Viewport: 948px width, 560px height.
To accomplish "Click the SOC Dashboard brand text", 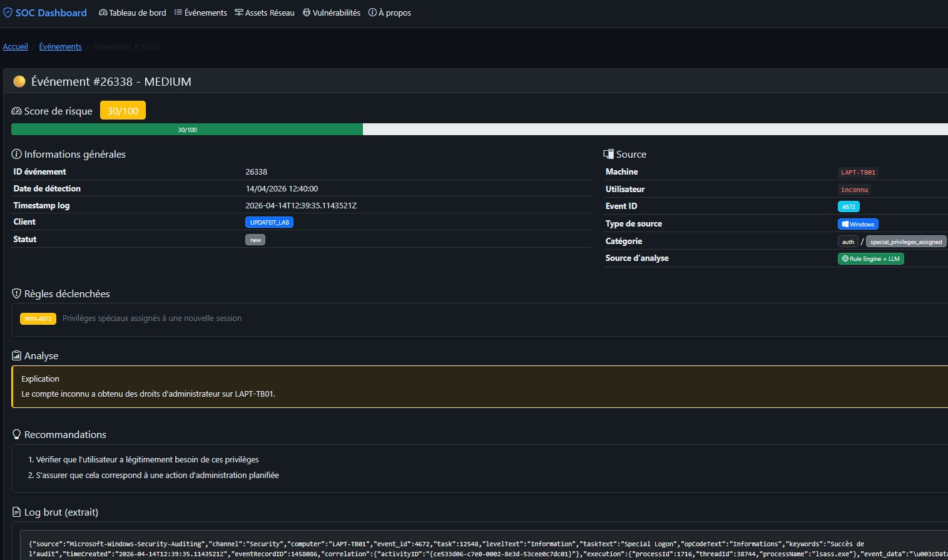I will pyautogui.click(x=51, y=13).
